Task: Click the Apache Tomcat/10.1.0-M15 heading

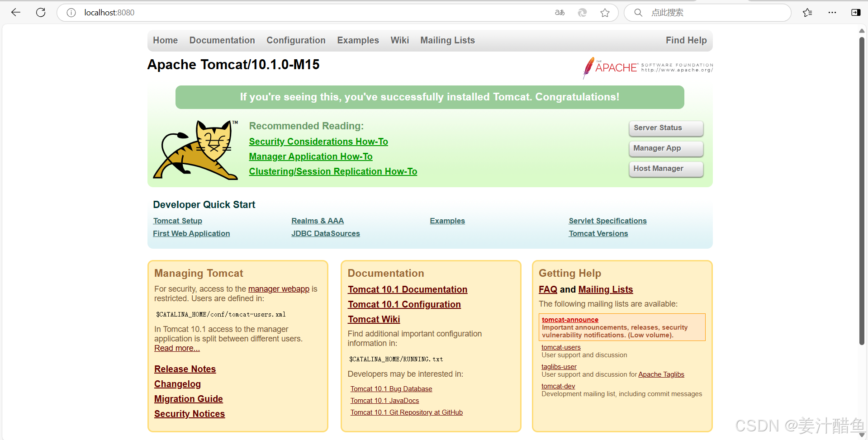Action: pyautogui.click(x=233, y=65)
